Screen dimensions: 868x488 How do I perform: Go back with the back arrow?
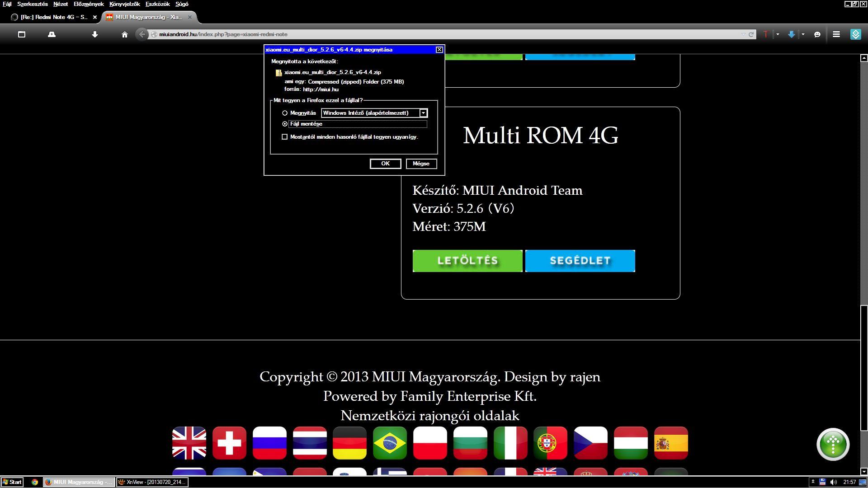(x=142, y=34)
